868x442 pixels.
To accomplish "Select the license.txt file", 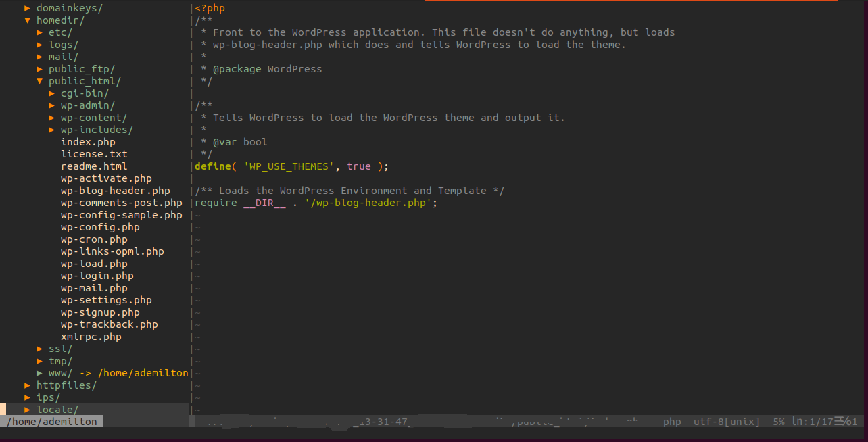I will pos(94,154).
